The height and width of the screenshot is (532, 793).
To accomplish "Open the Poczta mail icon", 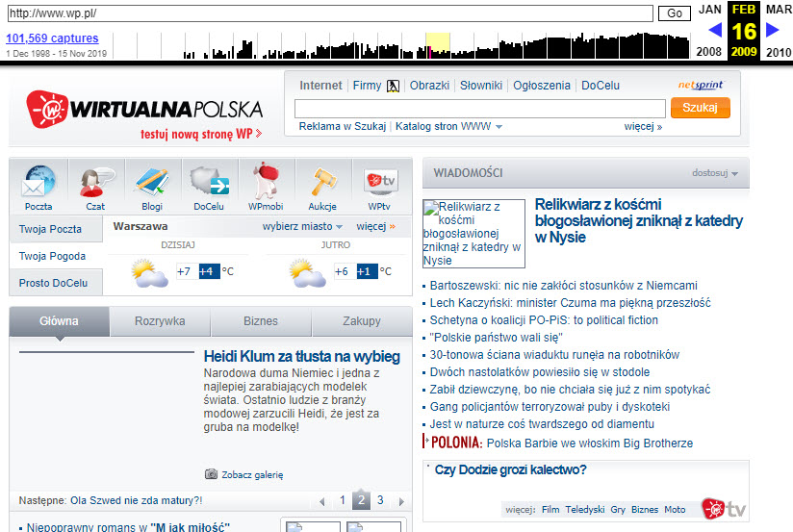I will pos(38,182).
